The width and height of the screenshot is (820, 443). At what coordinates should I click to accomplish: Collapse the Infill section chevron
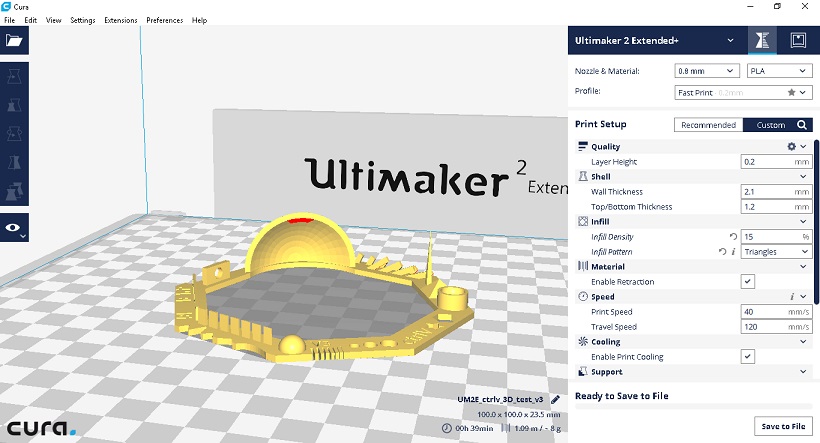(803, 221)
